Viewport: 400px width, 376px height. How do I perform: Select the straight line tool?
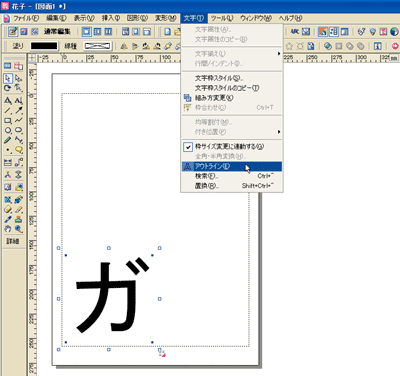pos(8,110)
